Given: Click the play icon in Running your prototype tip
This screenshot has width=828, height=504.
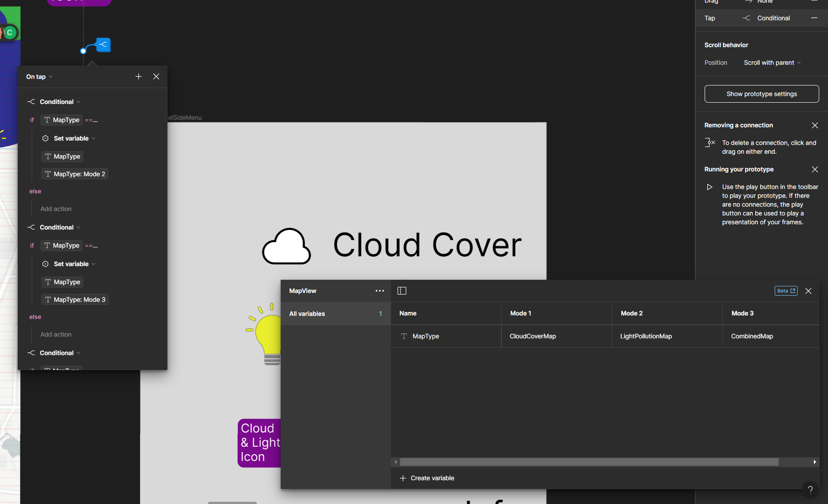Looking at the screenshot, I should 709,187.
